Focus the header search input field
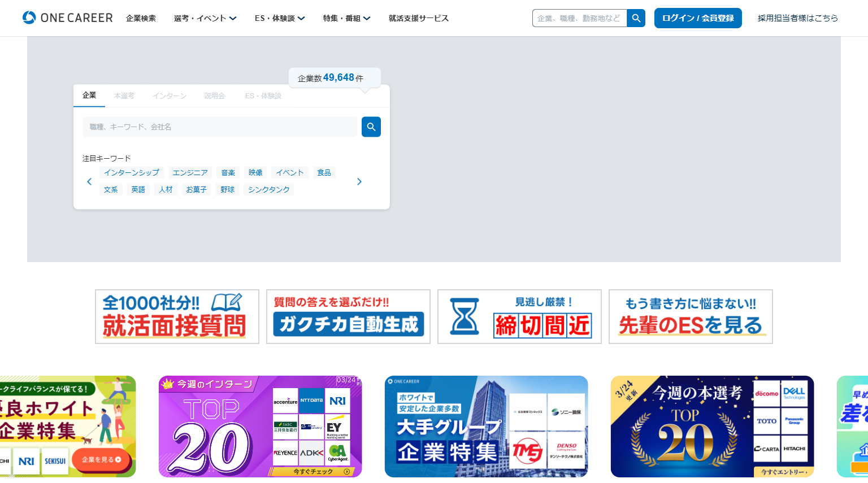 [580, 18]
